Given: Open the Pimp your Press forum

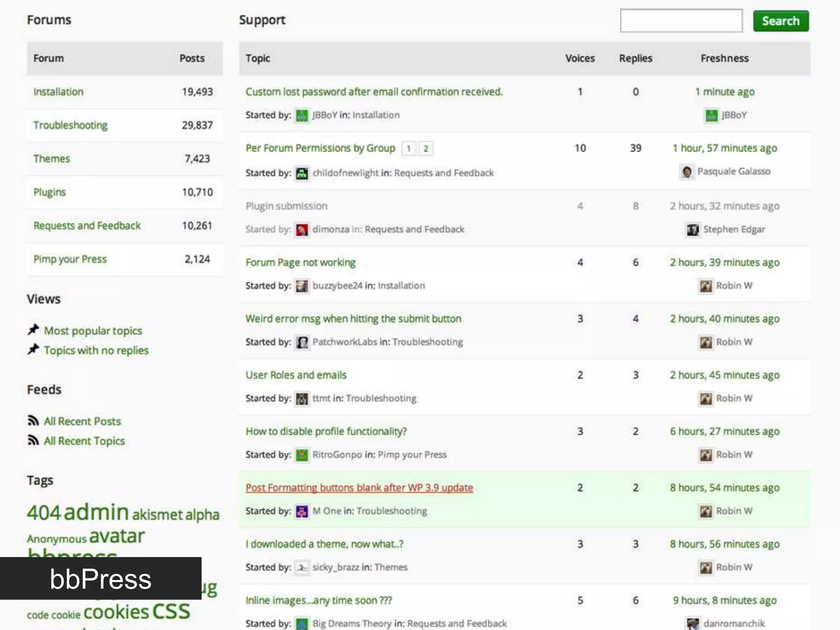Looking at the screenshot, I should pos(70,259).
